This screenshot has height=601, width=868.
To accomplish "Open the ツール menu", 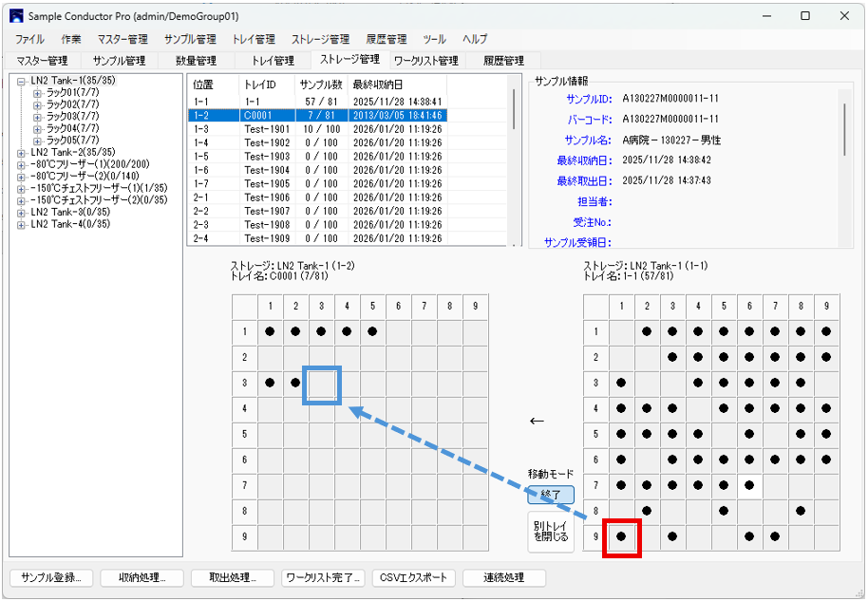I will pyautogui.click(x=434, y=40).
